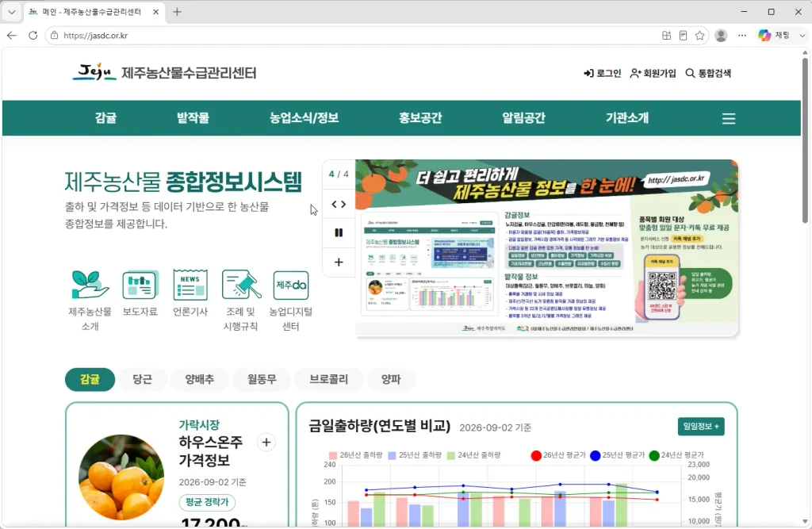The image size is (812, 529).
Task: Open a new browser tab
Action: [x=177, y=11]
